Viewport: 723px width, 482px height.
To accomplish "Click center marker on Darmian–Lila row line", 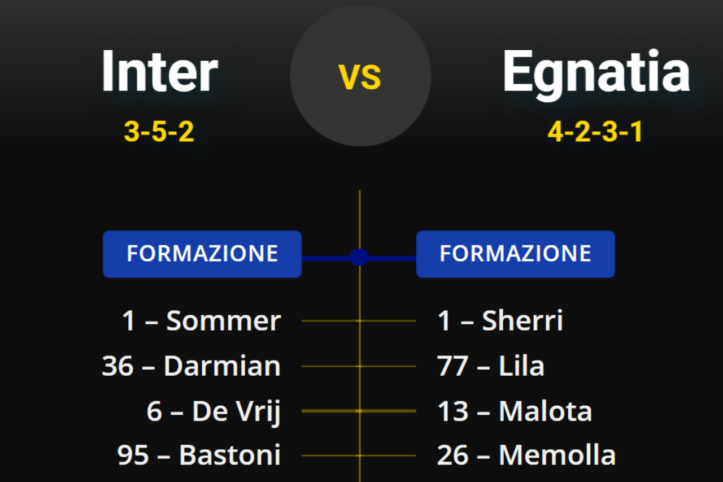I will (x=360, y=366).
